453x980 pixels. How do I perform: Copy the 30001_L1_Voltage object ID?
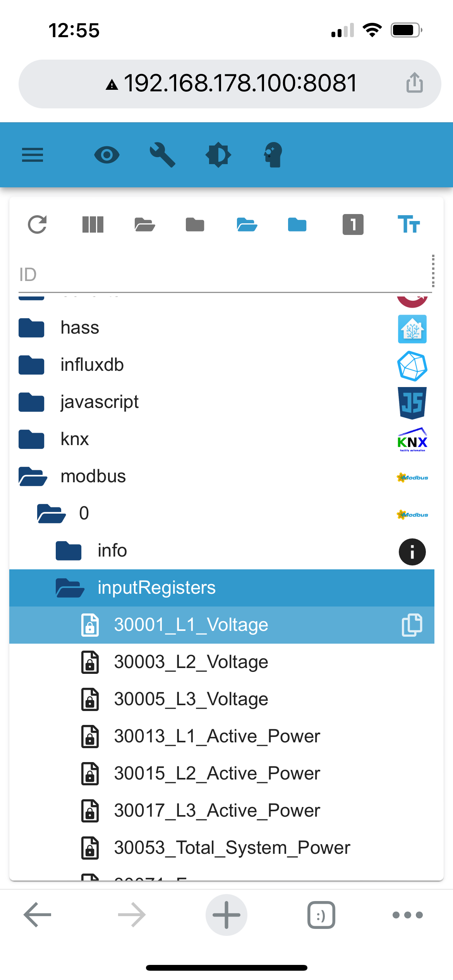(412, 625)
